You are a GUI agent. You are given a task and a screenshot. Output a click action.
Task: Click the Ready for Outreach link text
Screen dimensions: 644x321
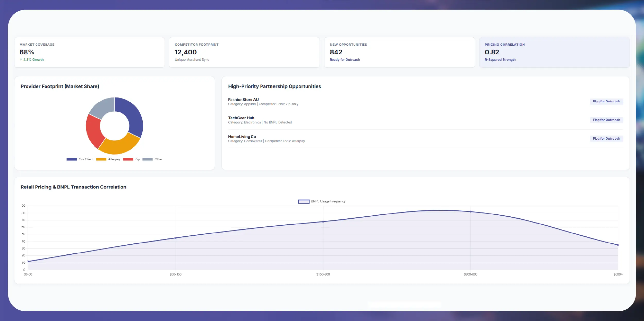345,60
